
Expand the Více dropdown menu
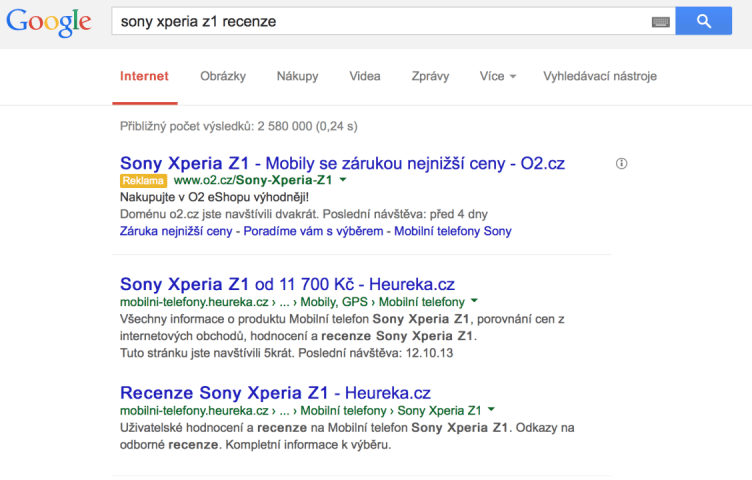(498, 76)
